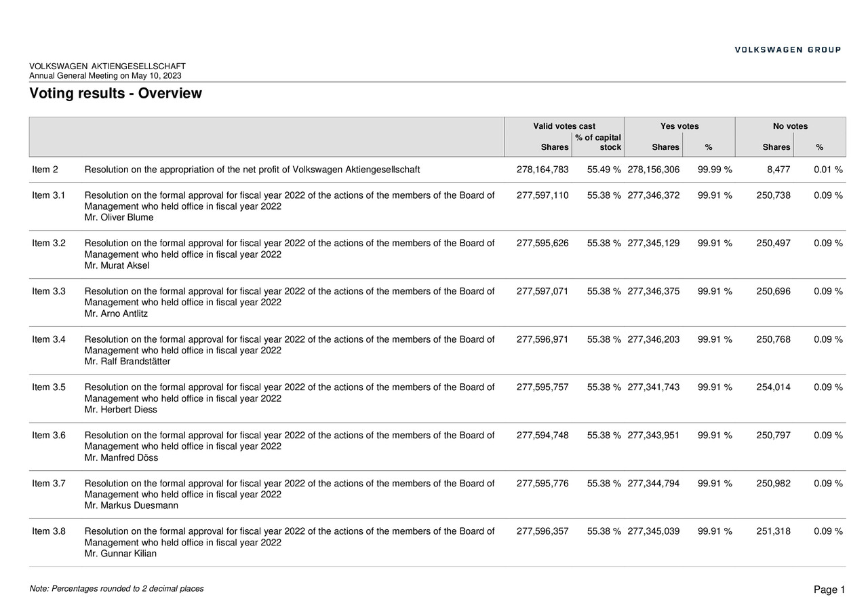
Task: Click the name 'Mr. Oliver Blume'
Action: (119, 218)
